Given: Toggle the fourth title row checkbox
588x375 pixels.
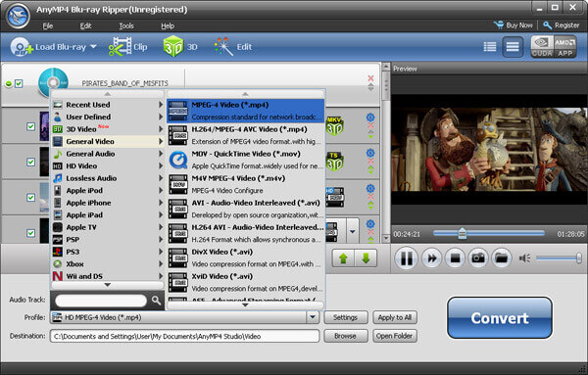Looking at the screenshot, I should 30,233.
